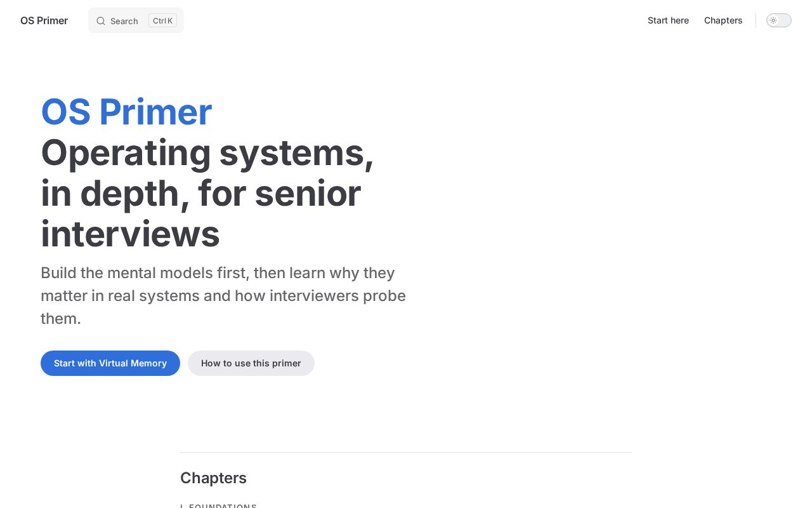Click the search magnifier icon
812x508 pixels.
pyautogui.click(x=101, y=21)
